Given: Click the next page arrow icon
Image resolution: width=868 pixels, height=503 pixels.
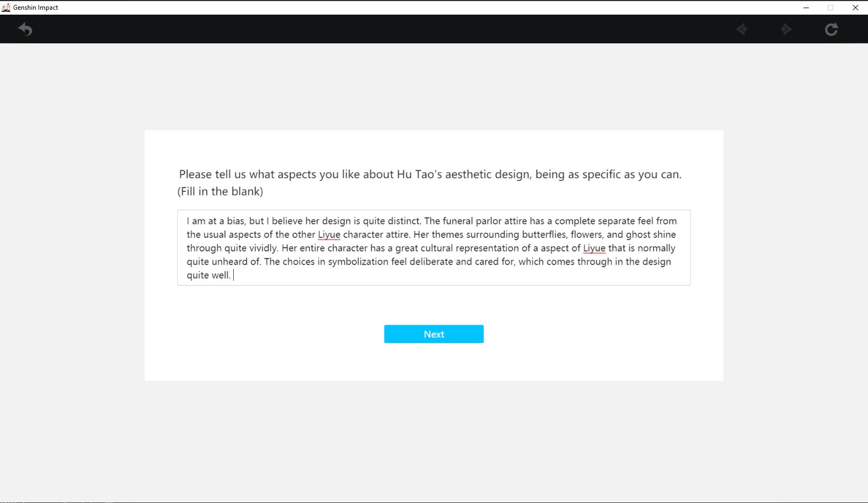Looking at the screenshot, I should (786, 29).
